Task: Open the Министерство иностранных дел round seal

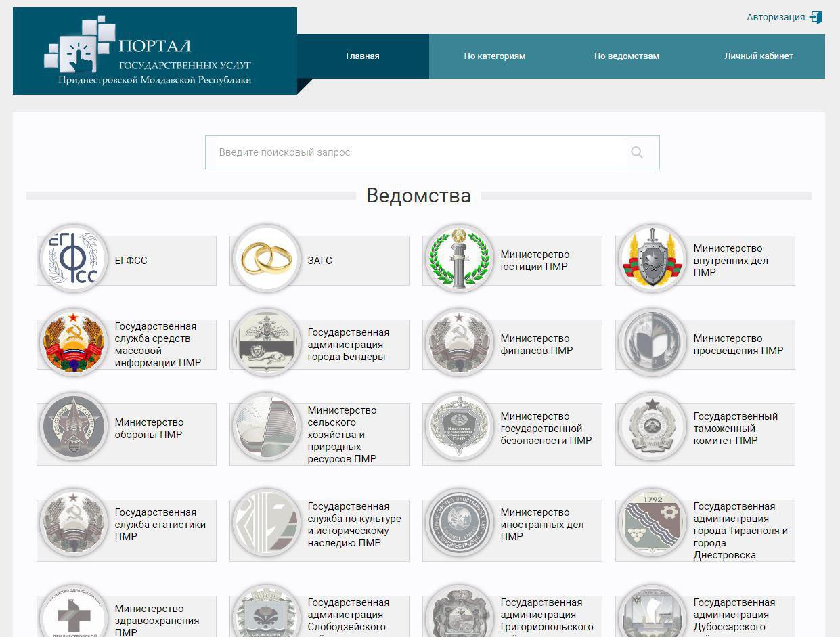Action: [x=459, y=523]
